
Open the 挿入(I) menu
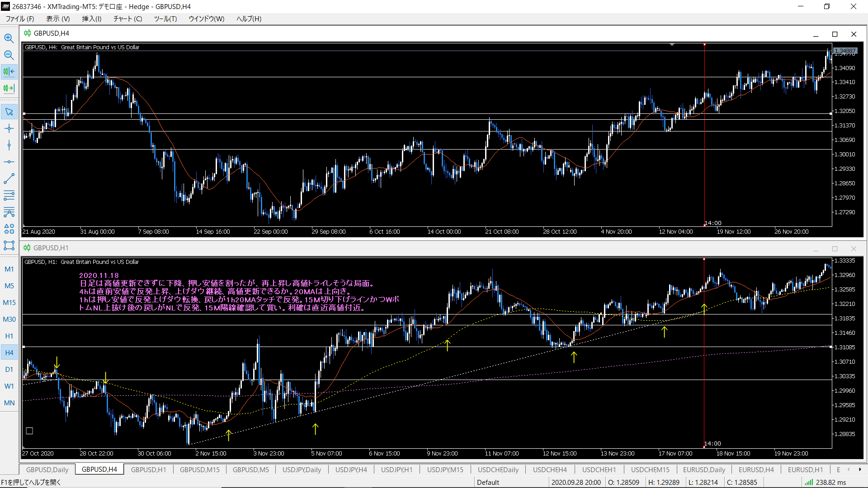92,19
